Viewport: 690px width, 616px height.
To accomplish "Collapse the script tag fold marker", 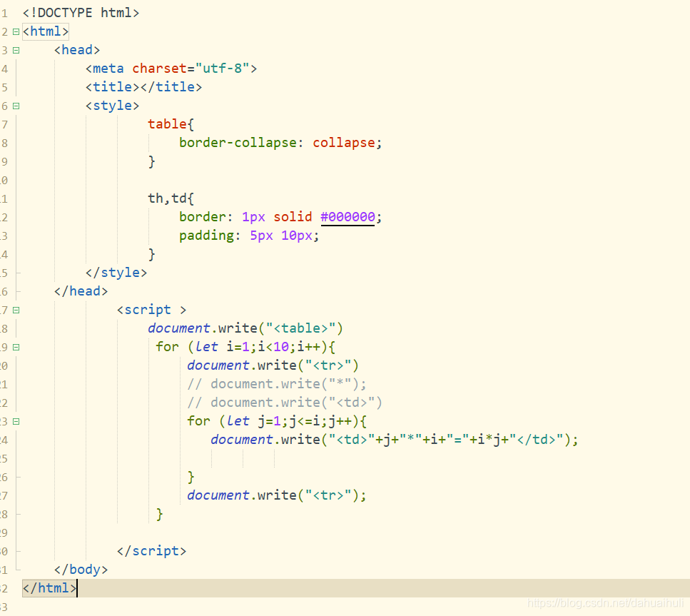I will point(16,310).
